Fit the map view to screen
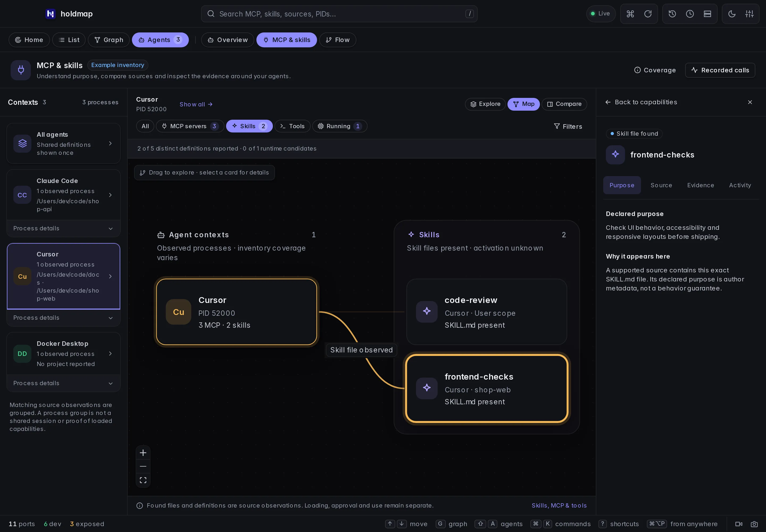This screenshot has width=766, height=532. point(143,480)
